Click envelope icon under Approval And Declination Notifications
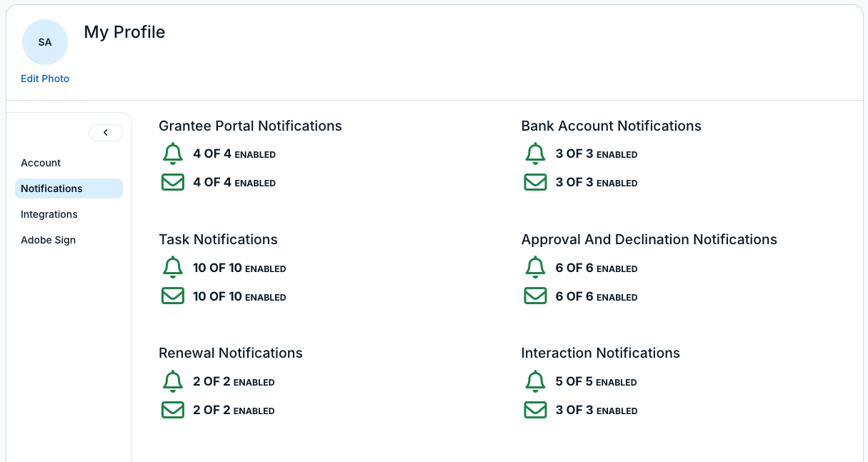The width and height of the screenshot is (868, 462). click(535, 296)
